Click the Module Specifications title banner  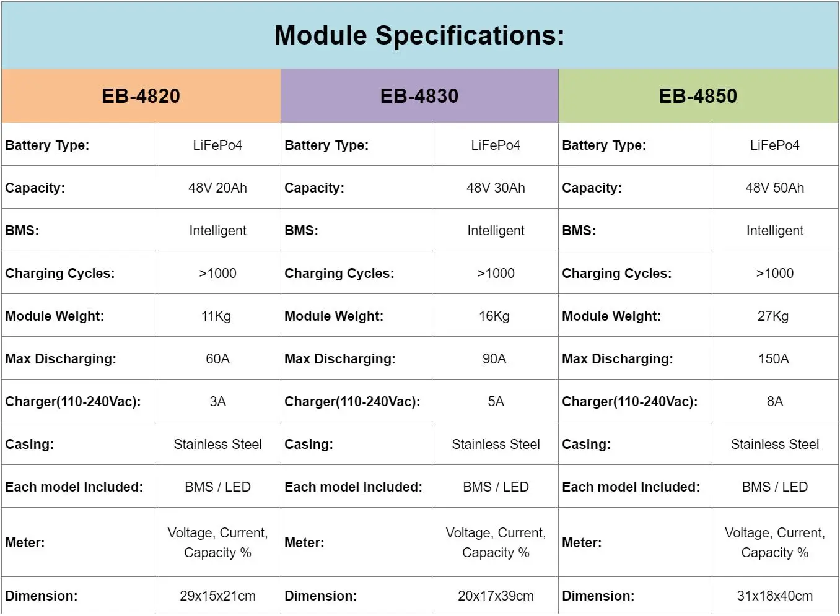419,35
